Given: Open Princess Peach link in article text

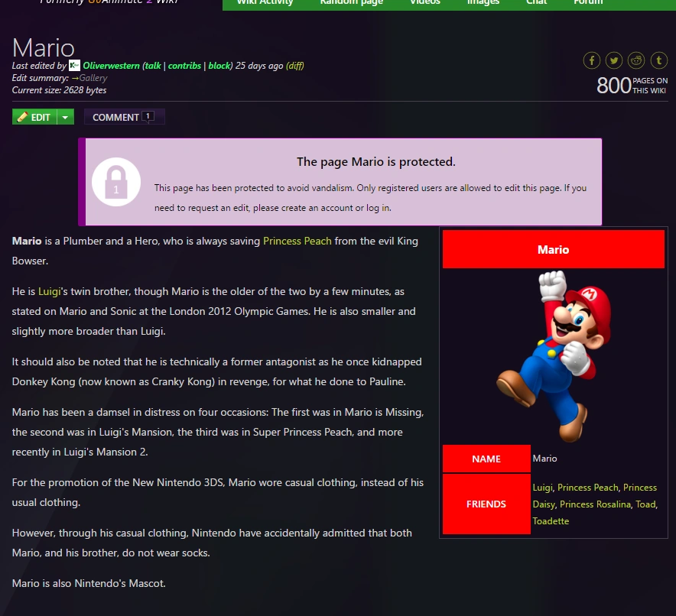Looking at the screenshot, I should pos(297,241).
